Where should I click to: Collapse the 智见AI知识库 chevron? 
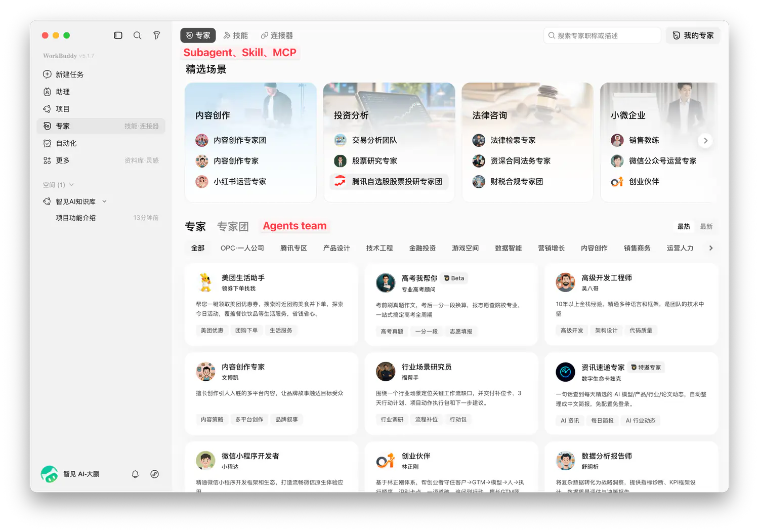pyautogui.click(x=105, y=201)
